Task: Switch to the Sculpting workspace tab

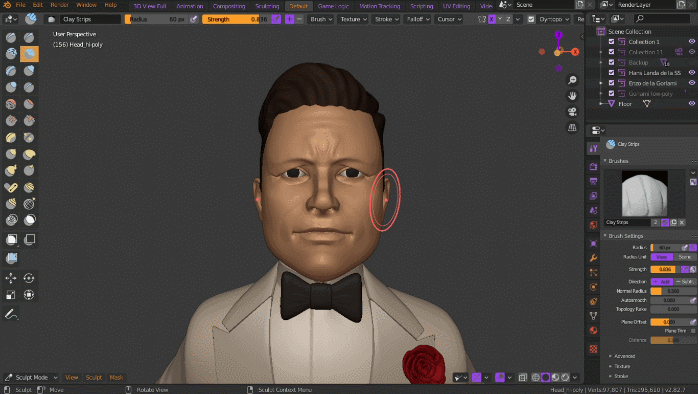Action: click(267, 6)
